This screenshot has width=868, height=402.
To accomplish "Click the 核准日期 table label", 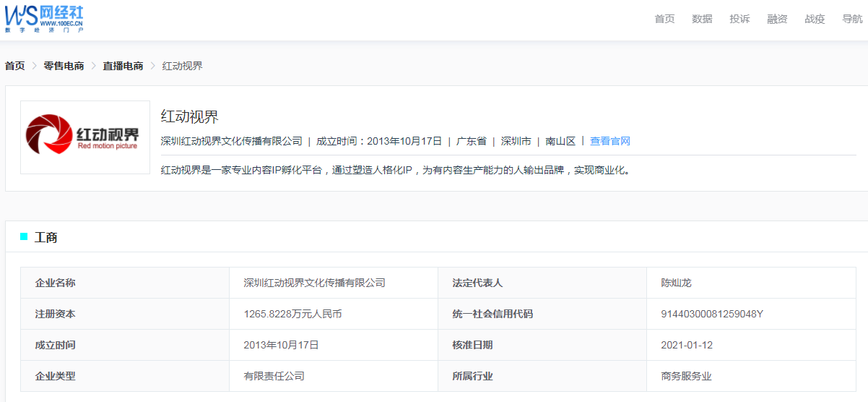I will pos(472,345).
